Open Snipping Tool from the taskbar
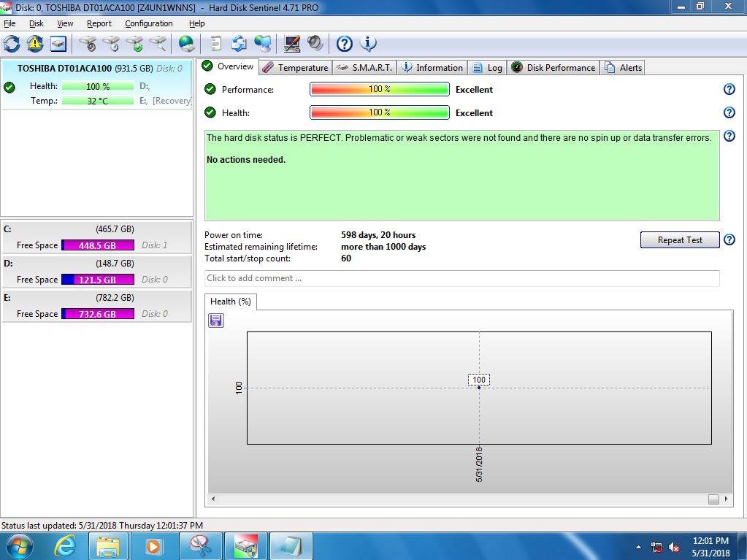The image size is (747, 560). click(200, 545)
